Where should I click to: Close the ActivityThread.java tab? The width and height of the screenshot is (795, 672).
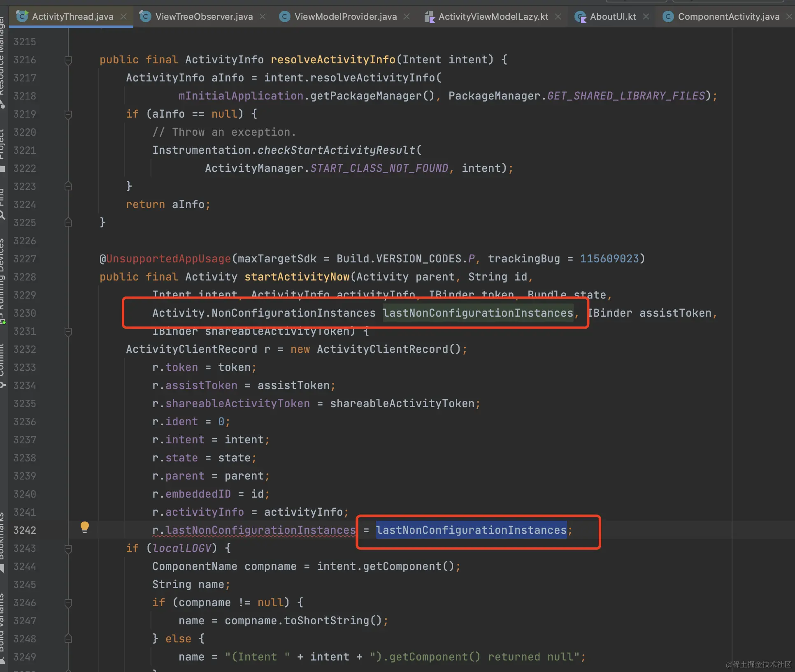click(123, 16)
